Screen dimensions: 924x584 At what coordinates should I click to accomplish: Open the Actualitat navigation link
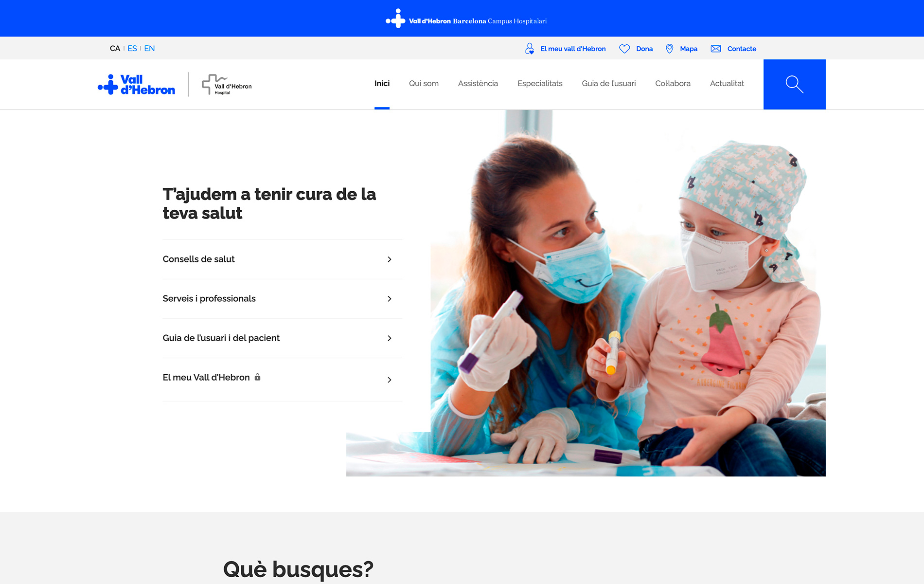727,84
